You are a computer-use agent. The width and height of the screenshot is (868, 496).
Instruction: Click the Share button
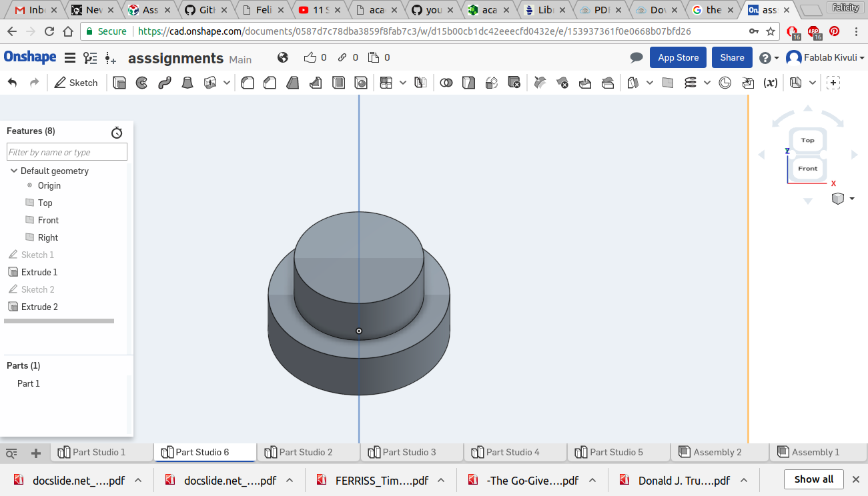point(732,57)
